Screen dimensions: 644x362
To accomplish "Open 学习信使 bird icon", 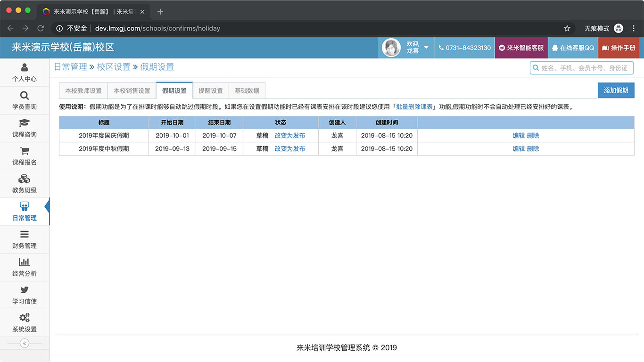I will coord(25,290).
